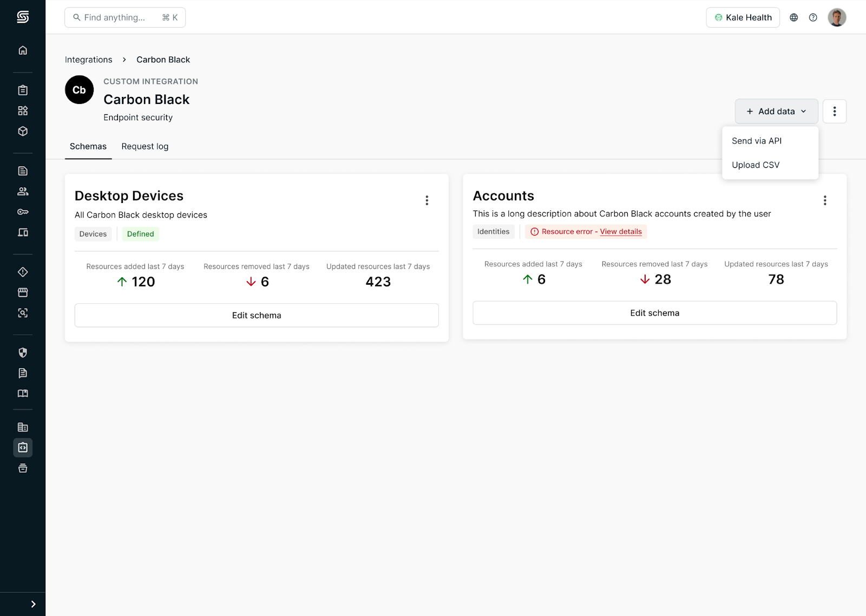This screenshot has width=866, height=616.
Task: Open the clipboard icon in sidebar
Action: click(23, 90)
